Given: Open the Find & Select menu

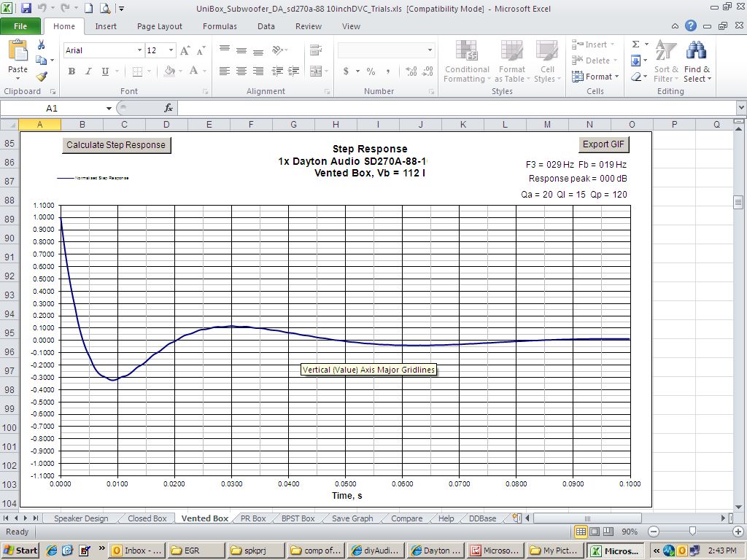Looking at the screenshot, I should pyautogui.click(x=697, y=62).
